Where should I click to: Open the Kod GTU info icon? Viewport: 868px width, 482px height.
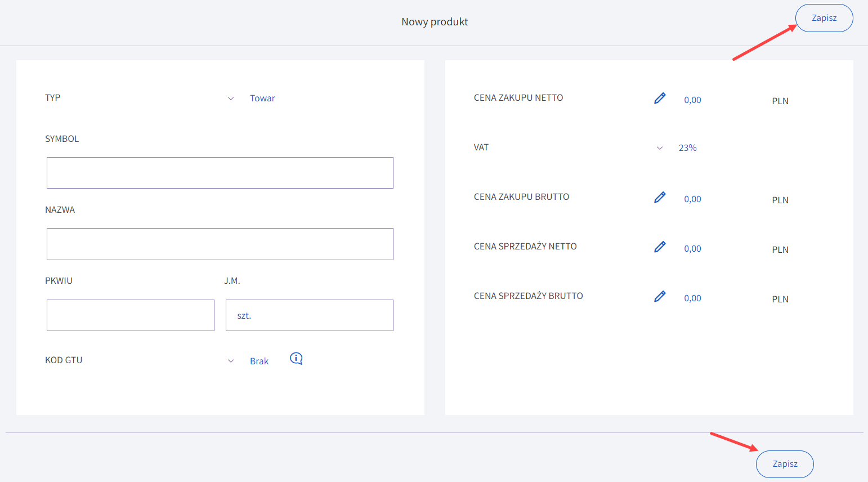(x=296, y=359)
